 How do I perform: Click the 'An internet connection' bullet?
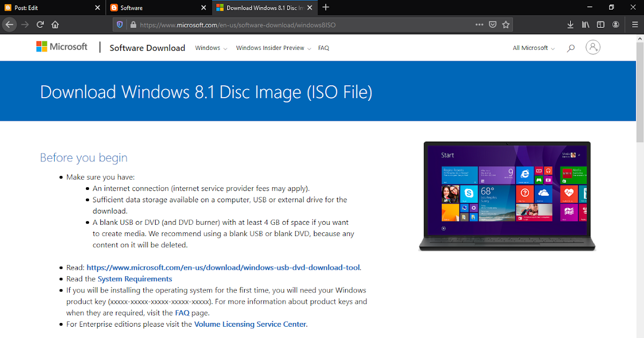pyautogui.click(x=201, y=188)
